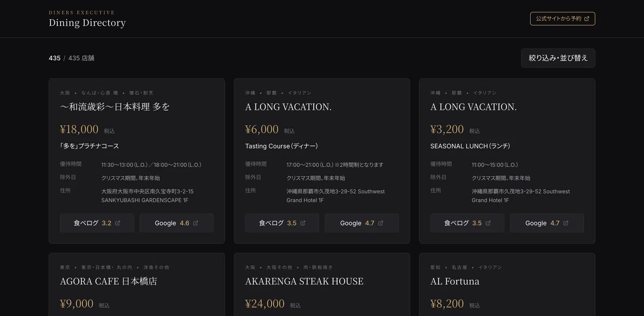
Task: Click the 東京・日本橋・丸の内 area tag
Action: coord(107,268)
